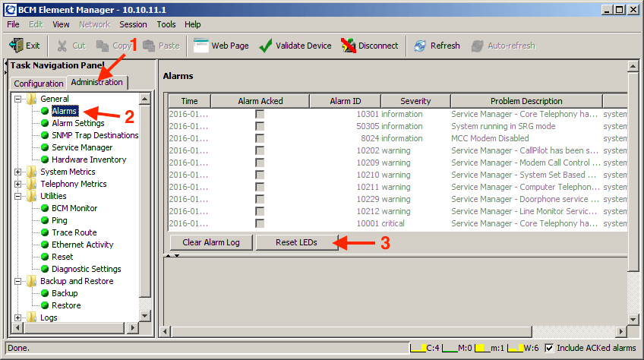Click the Paste clipboard icon
644x360 pixels.
pyautogui.click(x=149, y=46)
